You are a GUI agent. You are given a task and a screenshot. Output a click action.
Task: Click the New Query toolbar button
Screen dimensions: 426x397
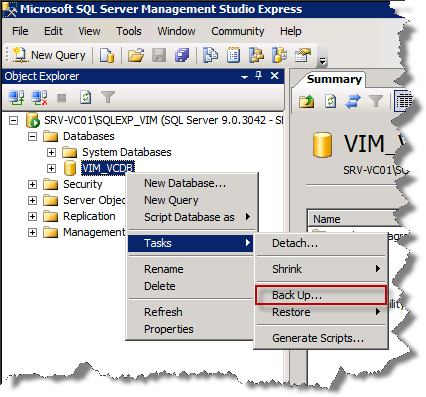click(x=49, y=55)
